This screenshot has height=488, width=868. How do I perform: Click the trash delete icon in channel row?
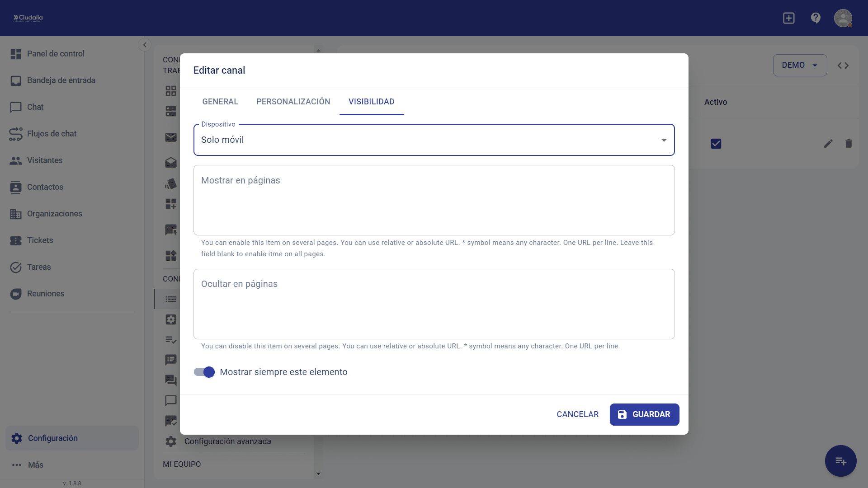click(849, 144)
